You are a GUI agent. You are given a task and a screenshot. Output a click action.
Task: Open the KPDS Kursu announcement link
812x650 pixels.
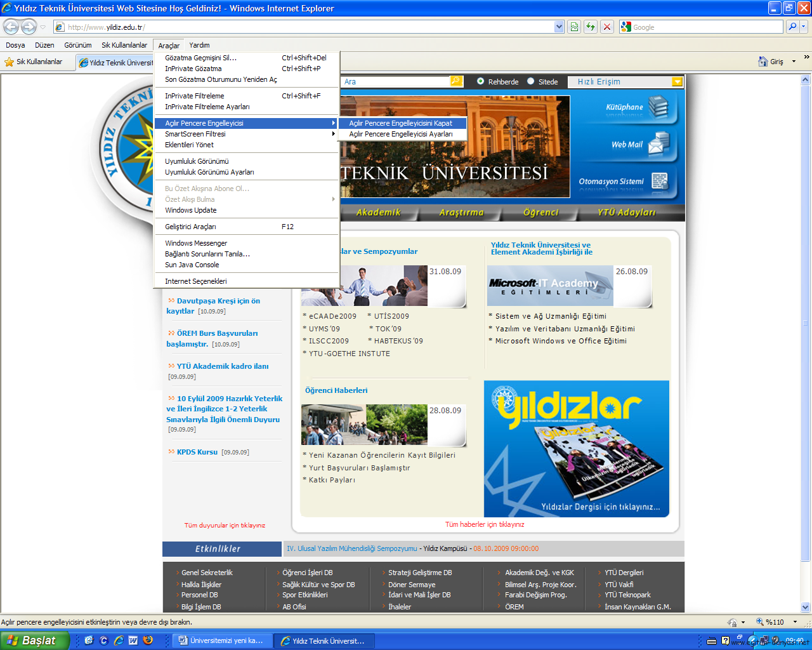197,452
